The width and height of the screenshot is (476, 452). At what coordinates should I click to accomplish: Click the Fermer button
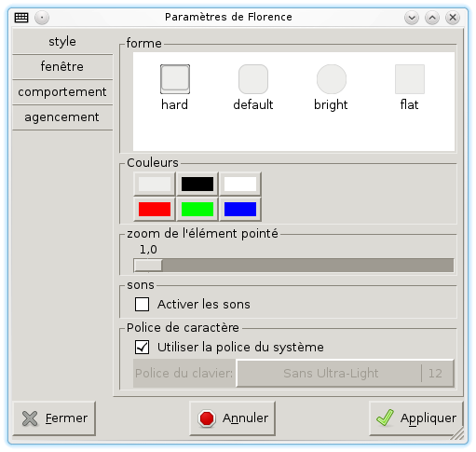click(54, 418)
